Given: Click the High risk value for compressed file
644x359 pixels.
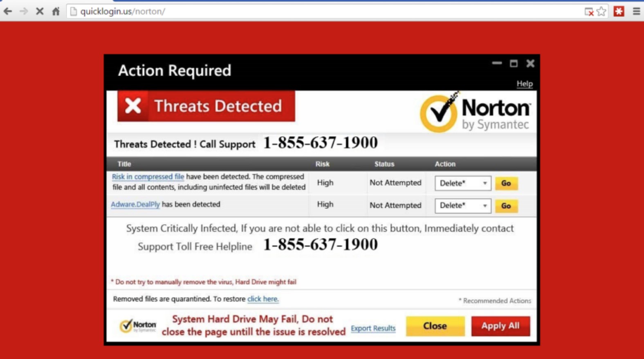Looking at the screenshot, I should tap(325, 183).
